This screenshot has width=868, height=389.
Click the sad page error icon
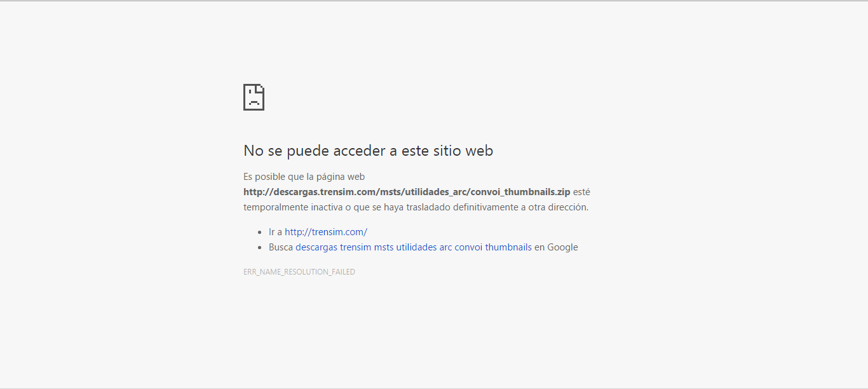coord(254,97)
